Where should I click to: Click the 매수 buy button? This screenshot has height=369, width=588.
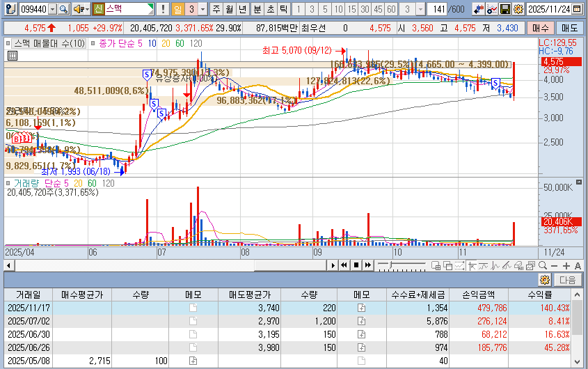click(x=541, y=28)
